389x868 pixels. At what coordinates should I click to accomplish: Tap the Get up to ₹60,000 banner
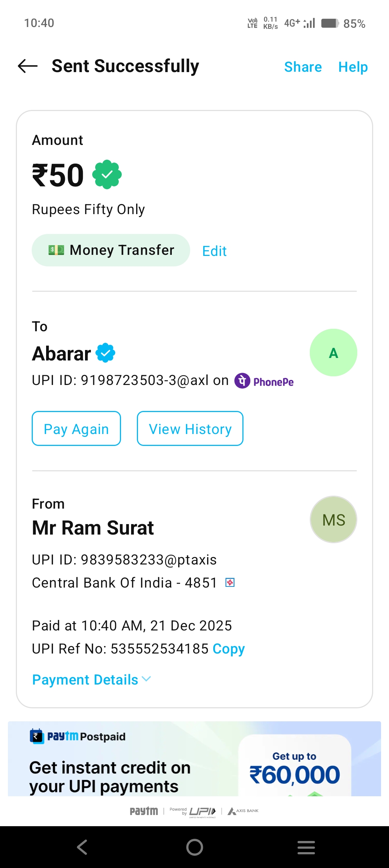click(x=295, y=768)
